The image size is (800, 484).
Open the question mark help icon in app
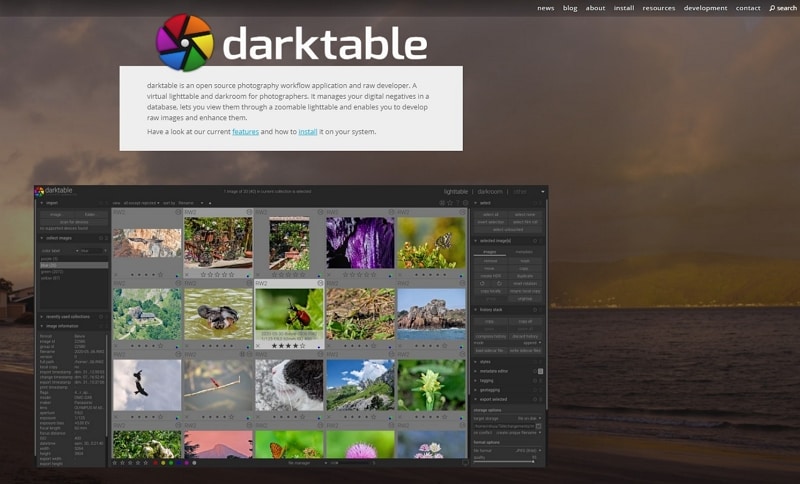(x=458, y=203)
